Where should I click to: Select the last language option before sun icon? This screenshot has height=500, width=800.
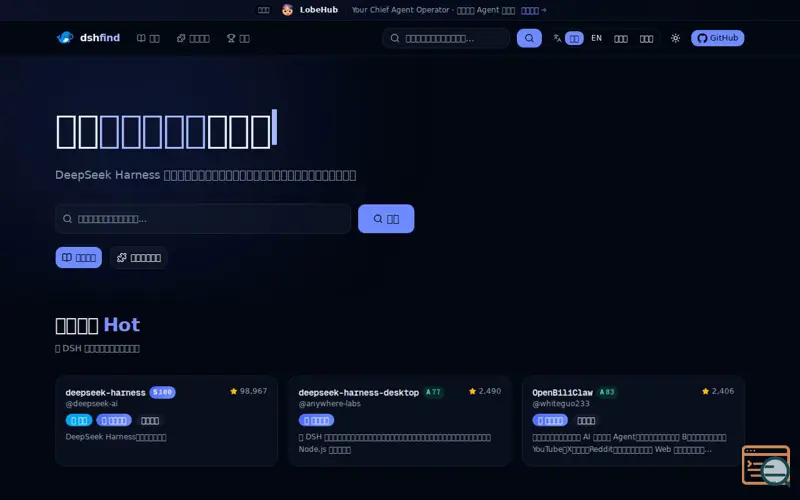point(646,38)
